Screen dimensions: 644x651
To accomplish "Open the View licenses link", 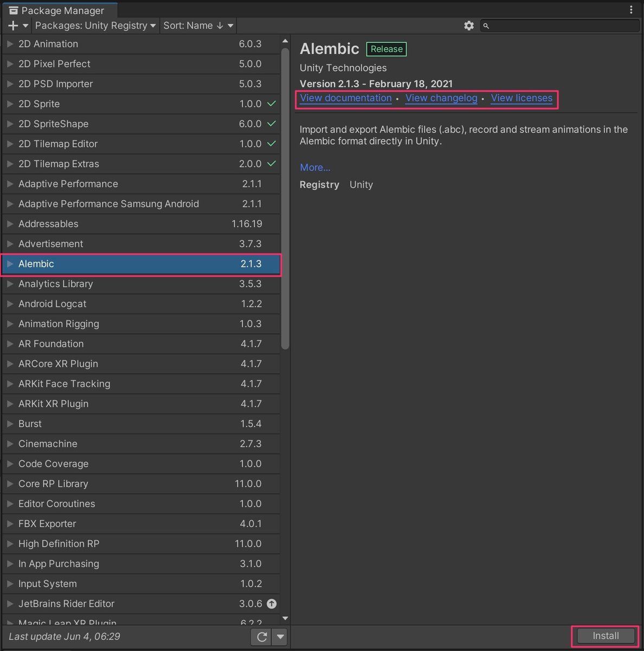I will tap(521, 98).
